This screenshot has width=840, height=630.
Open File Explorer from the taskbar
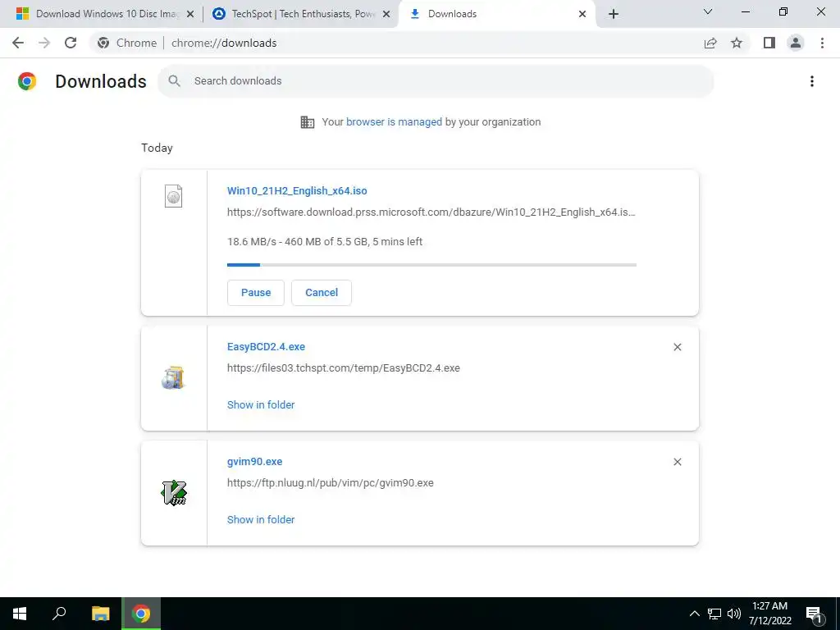pyautogui.click(x=100, y=614)
